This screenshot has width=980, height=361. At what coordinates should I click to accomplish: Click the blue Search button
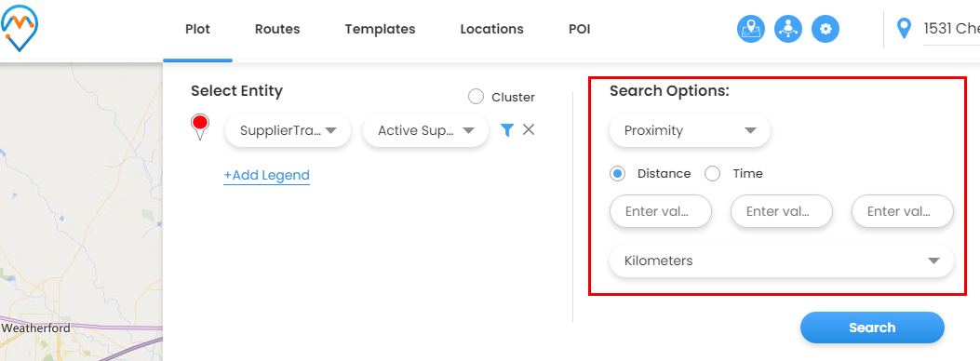pos(872,328)
